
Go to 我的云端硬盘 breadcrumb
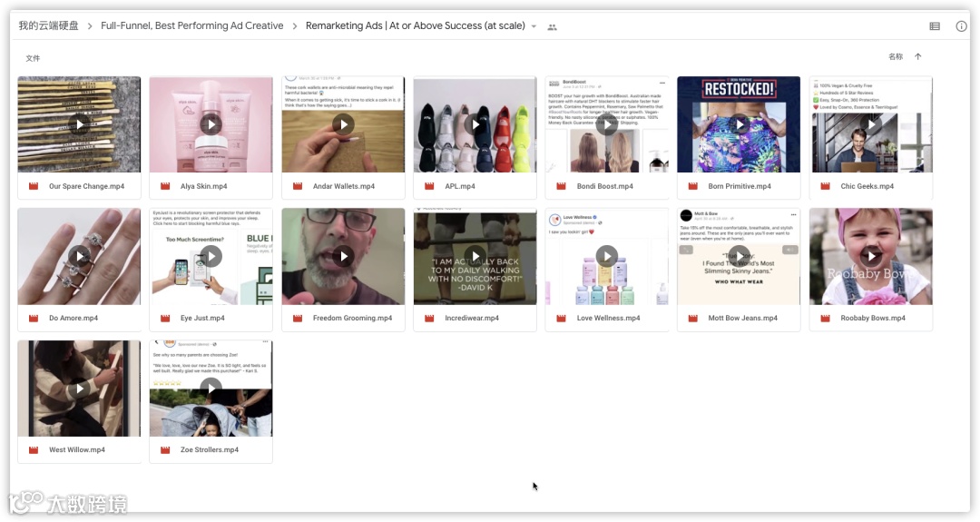coord(49,25)
